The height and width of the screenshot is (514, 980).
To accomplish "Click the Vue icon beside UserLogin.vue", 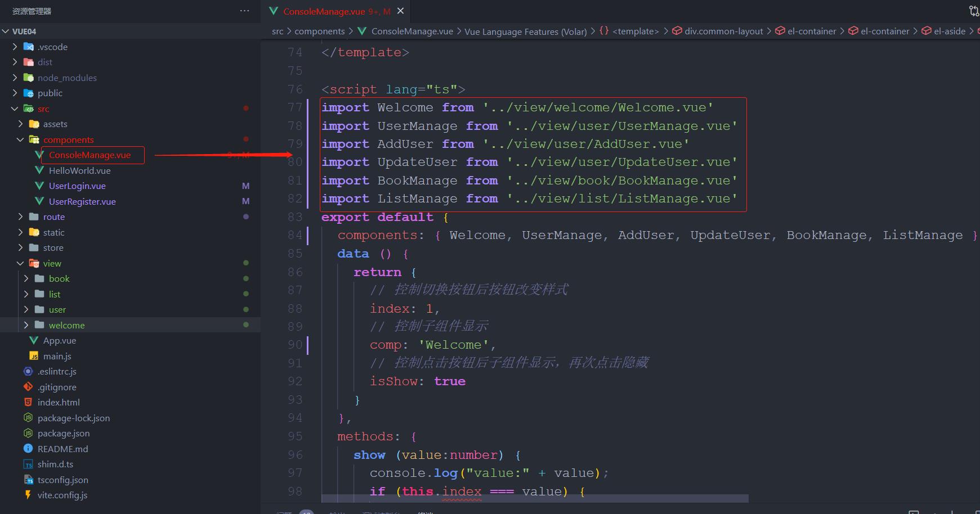I will pyautogui.click(x=39, y=186).
